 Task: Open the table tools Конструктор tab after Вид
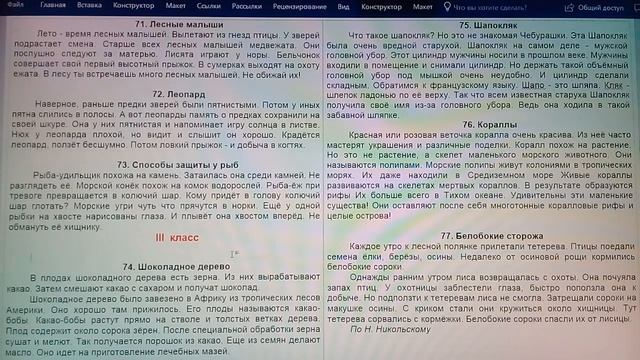[381, 7]
